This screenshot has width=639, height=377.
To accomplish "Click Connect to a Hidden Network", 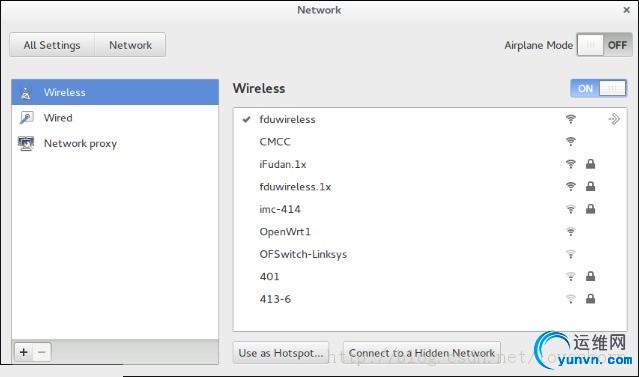I will (422, 353).
